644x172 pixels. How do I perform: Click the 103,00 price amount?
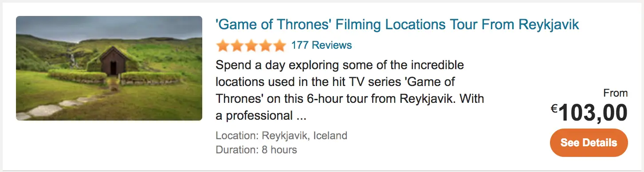(x=593, y=112)
